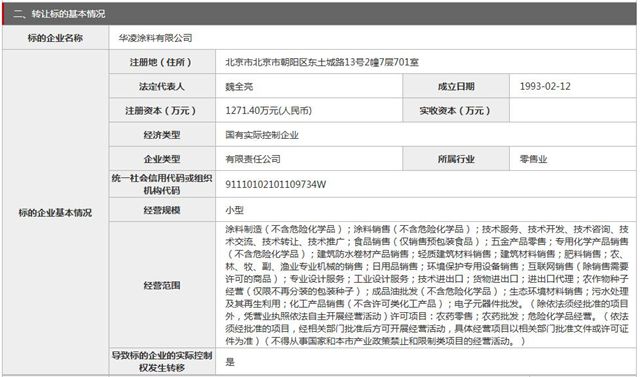The width and height of the screenshot is (640, 377).
Task: Click the value 是 in the last row
Action: pyautogui.click(x=230, y=362)
